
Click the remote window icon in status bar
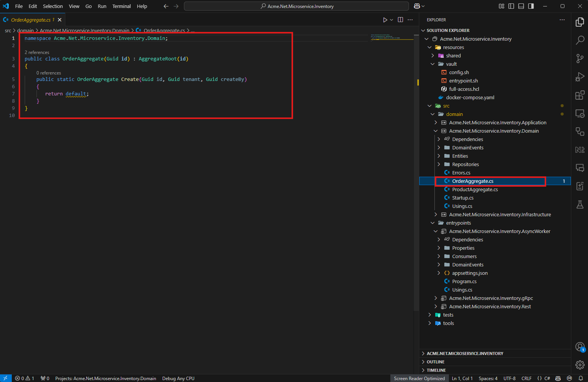pos(6,378)
